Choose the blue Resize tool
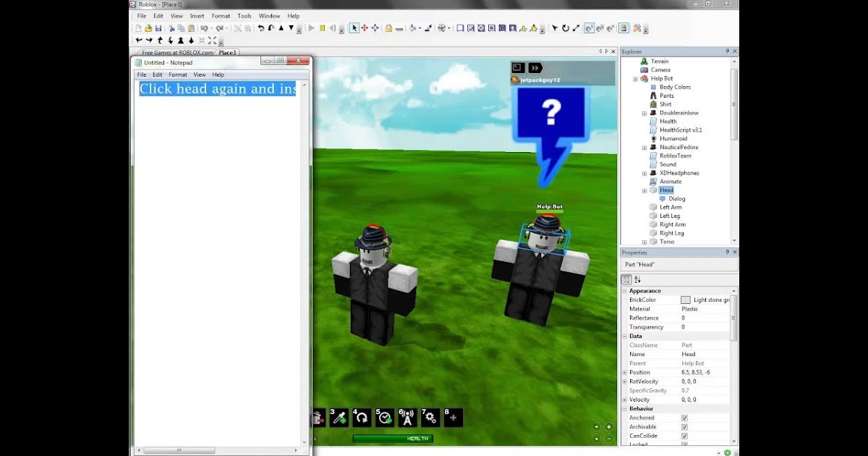This screenshot has height=456, width=868. (x=375, y=28)
